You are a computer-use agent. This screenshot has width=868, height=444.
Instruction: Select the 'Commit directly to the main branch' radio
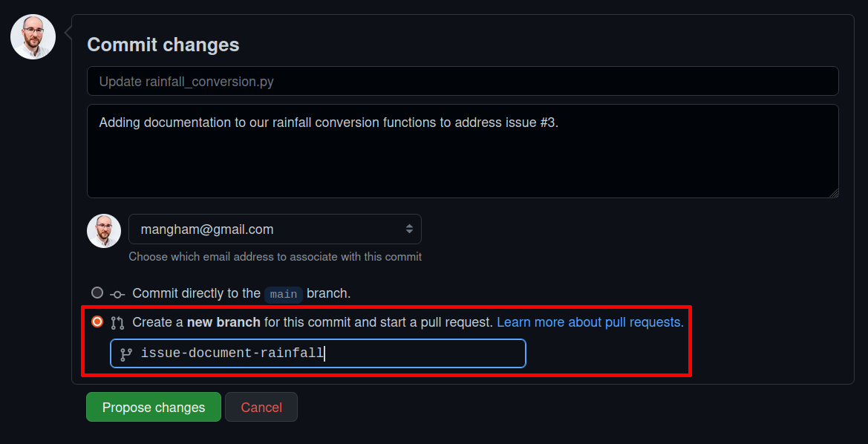pos(97,293)
